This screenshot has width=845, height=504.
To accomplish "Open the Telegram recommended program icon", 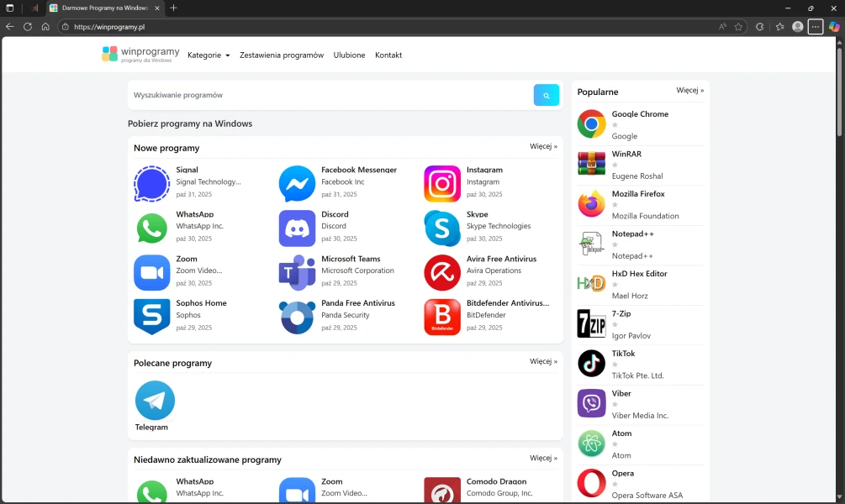I will coord(155,401).
